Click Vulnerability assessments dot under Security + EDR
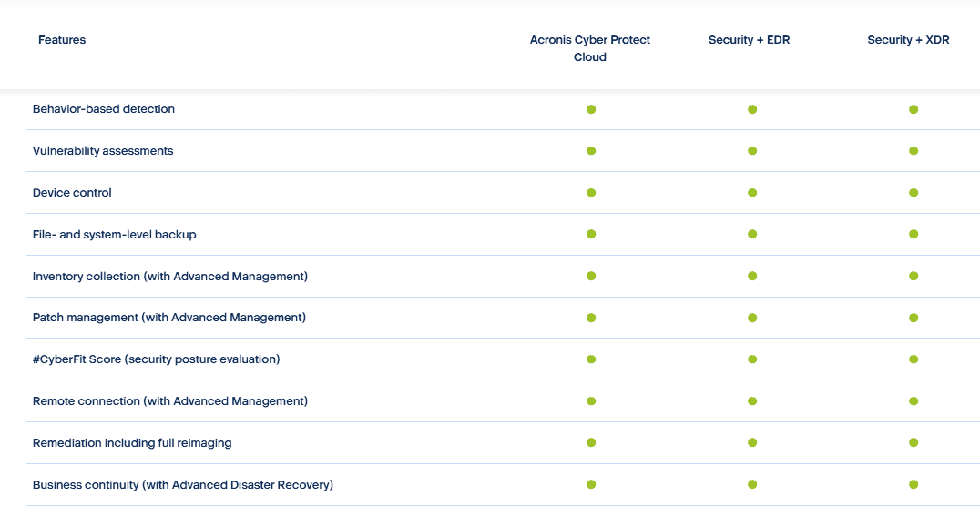The image size is (980, 506). click(752, 150)
